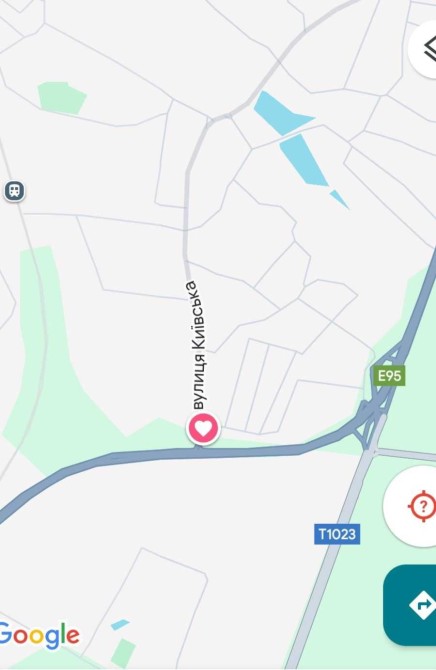
Task: Click the Google logo
Action: point(39,635)
